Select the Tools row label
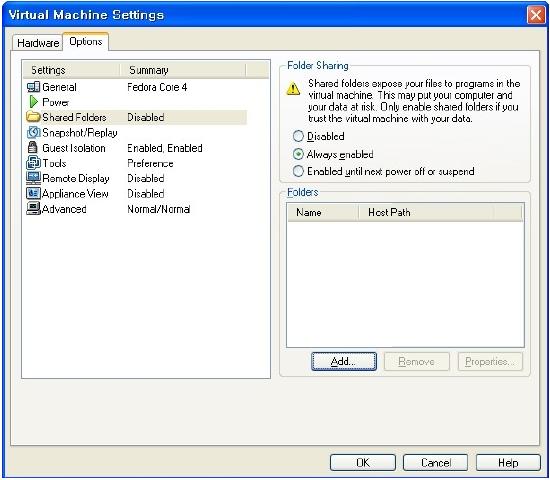This screenshot has width=550, height=480. [54, 163]
